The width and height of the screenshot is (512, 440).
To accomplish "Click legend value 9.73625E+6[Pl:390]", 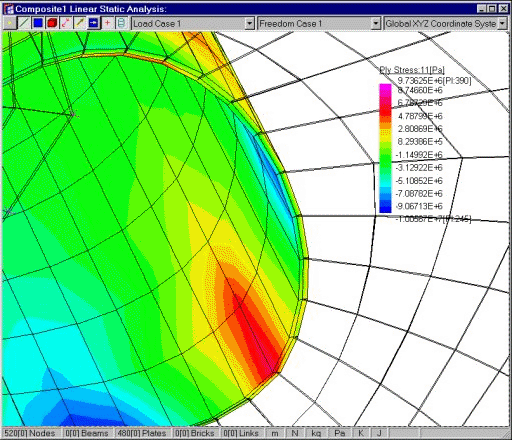I will pos(434,80).
